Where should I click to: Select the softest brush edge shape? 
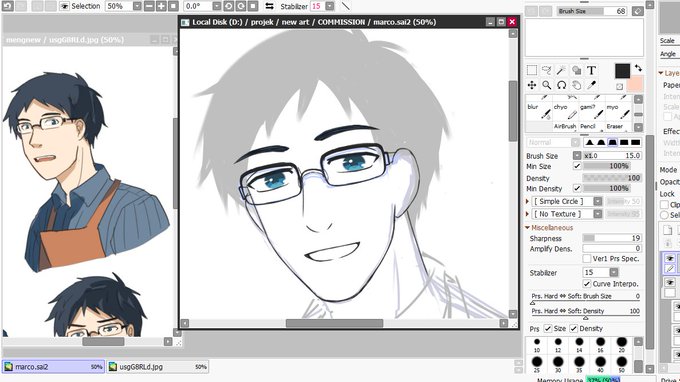[x=589, y=142]
